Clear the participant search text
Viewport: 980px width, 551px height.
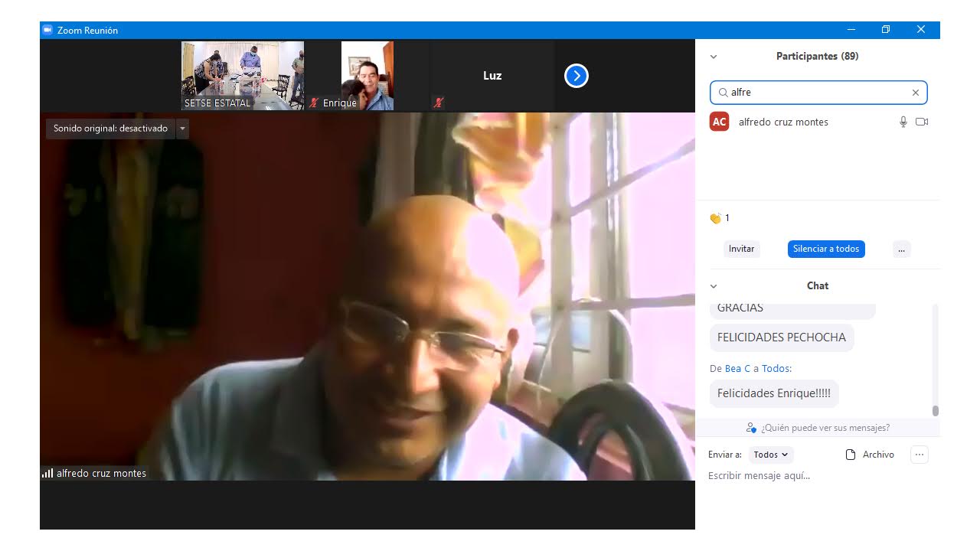click(915, 93)
